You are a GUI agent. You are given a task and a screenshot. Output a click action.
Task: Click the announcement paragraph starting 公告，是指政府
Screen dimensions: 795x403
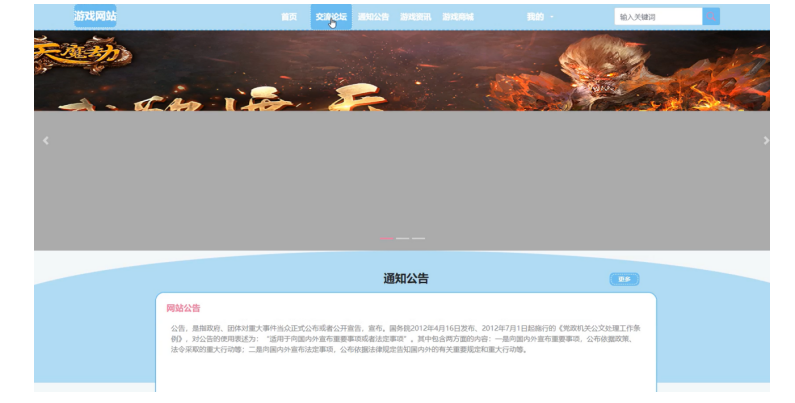pyautogui.click(x=406, y=339)
